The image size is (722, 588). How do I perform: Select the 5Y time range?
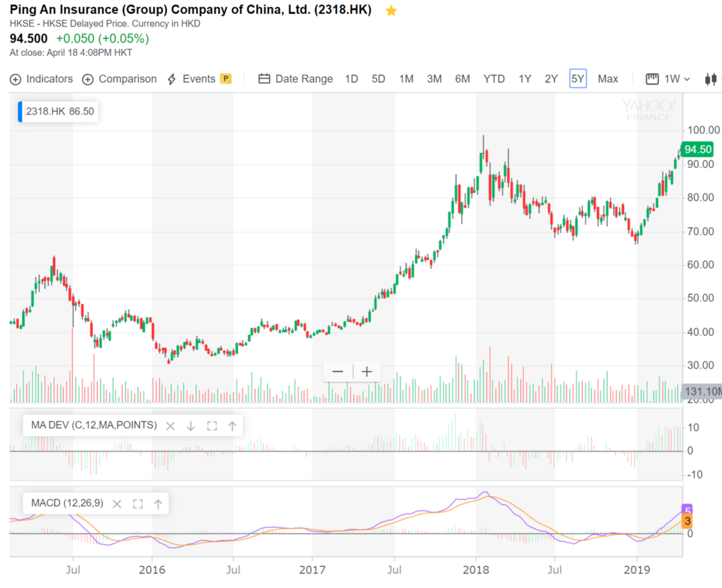[578, 79]
